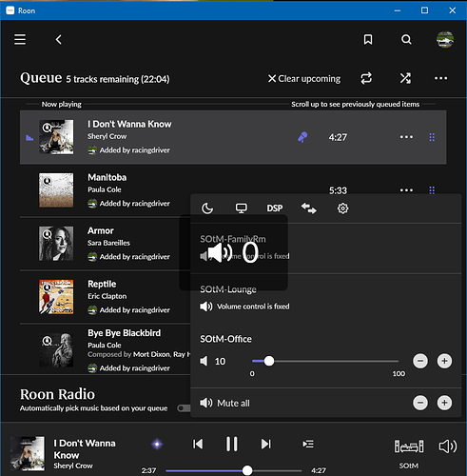This screenshot has width=467, height=476.
Task: Open options for I Don't Wanna Know track
Action: click(406, 137)
